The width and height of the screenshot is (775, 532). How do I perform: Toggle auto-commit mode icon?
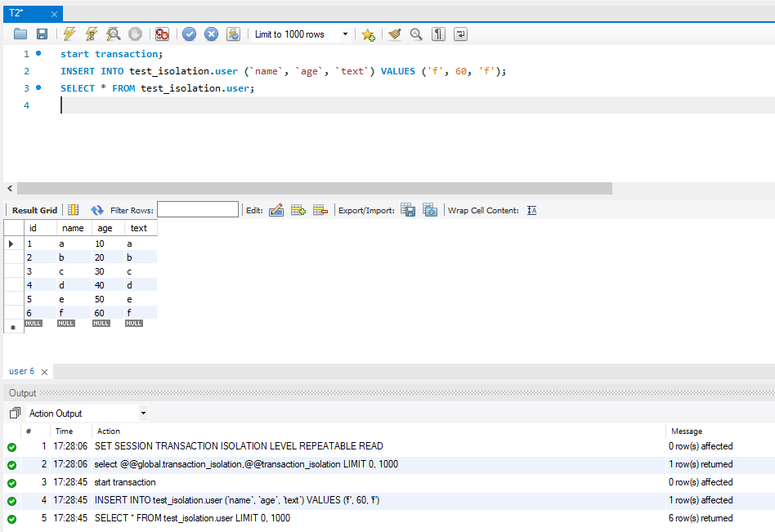click(x=233, y=34)
